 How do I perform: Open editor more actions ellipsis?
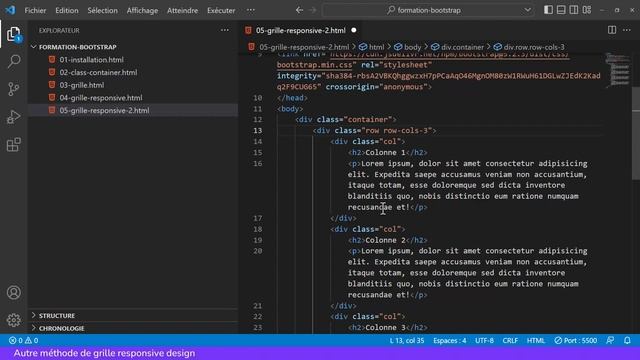pyautogui.click(x=627, y=30)
